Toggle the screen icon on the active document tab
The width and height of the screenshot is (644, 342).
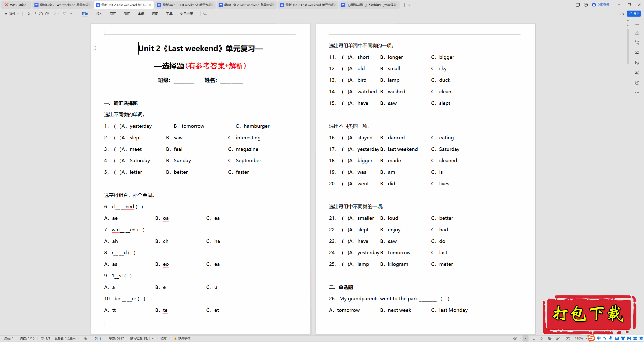145,5
